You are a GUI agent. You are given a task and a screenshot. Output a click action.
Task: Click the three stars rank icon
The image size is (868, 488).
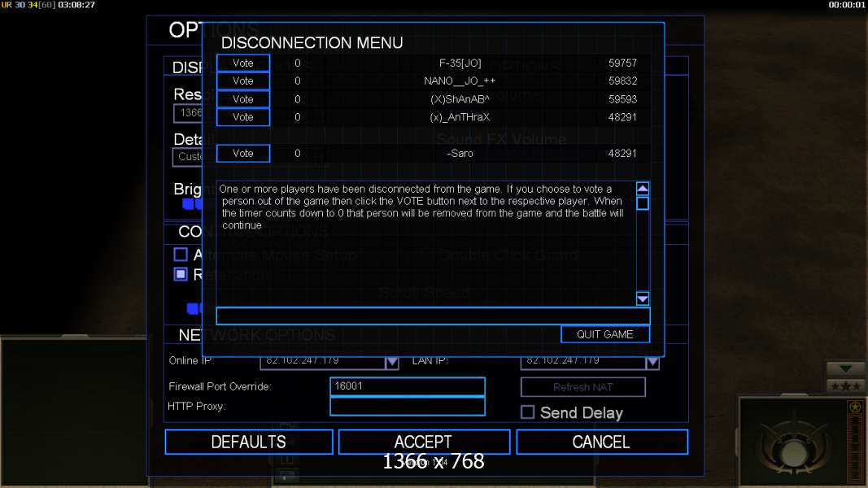(x=845, y=386)
